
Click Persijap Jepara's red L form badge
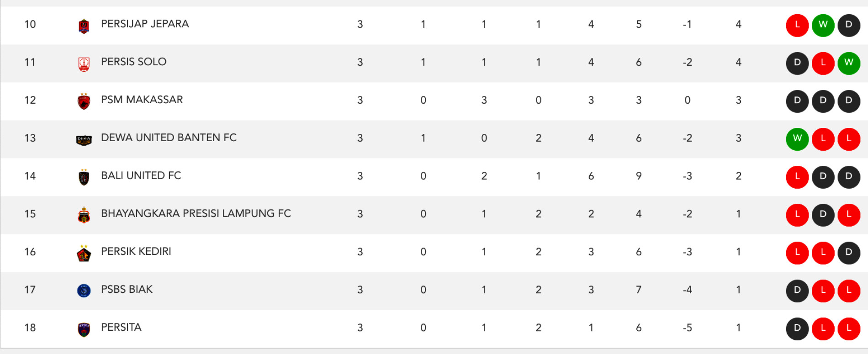pos(797,25)
